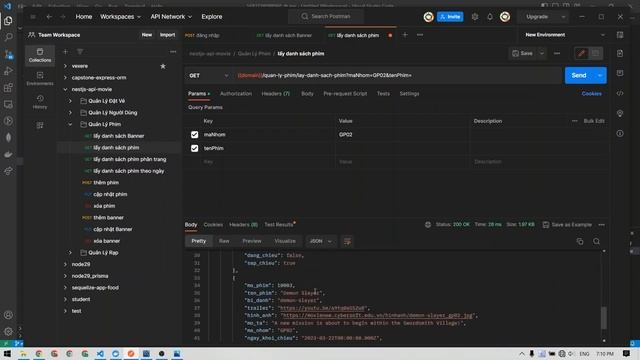Screen dimensions: 640x360
Task: Open the API Network dropdown menu
Action: pyautogui.click(x=171, y=17)
